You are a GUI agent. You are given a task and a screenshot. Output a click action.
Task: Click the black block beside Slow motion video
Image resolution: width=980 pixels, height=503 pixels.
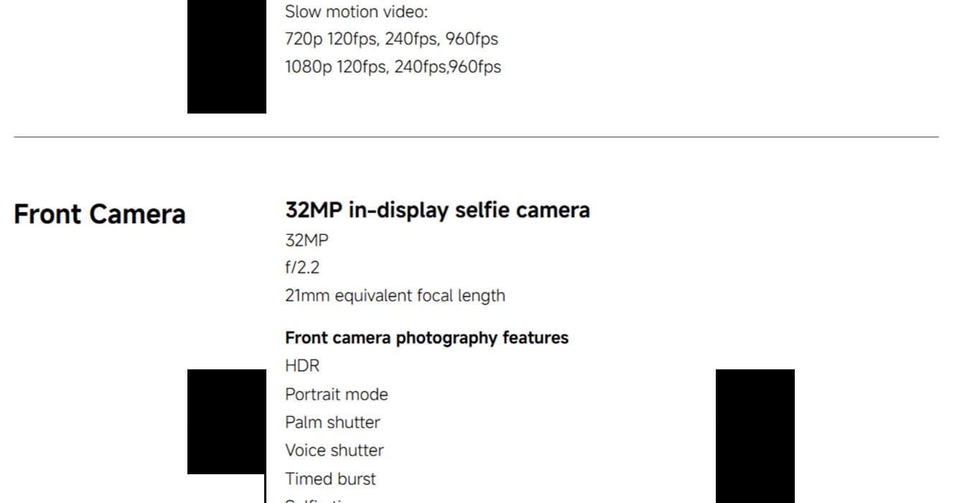(x=226, y=56)
